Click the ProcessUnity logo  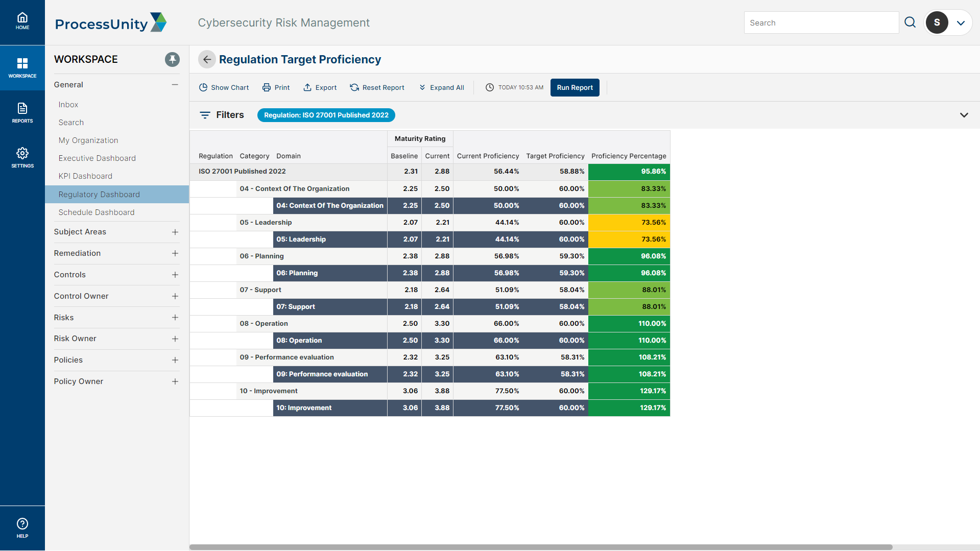click(111, 23)
